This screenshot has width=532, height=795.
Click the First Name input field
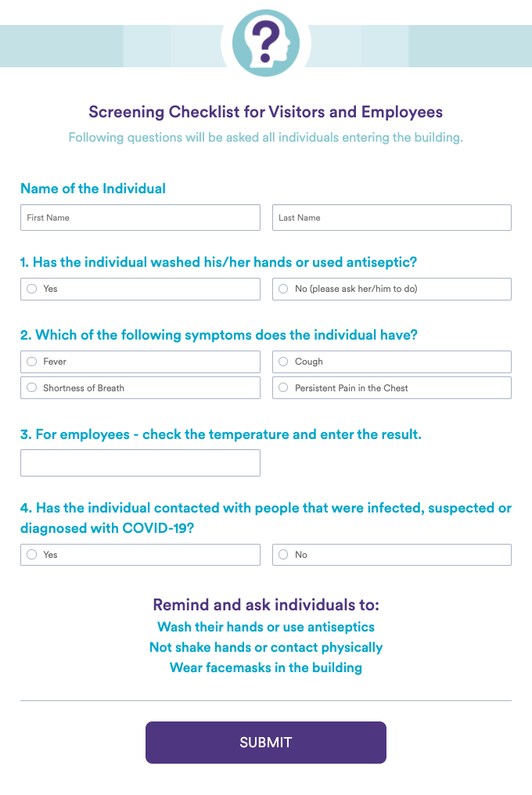coord(140,218)
